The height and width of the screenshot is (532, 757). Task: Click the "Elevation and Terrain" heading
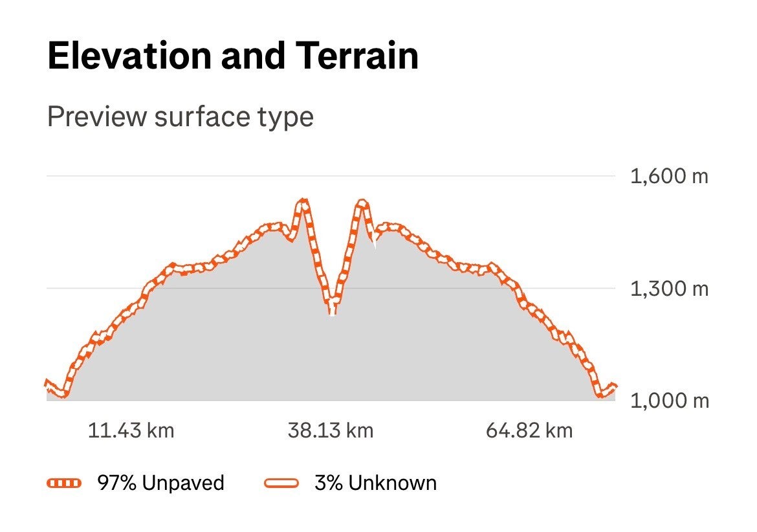233,56
